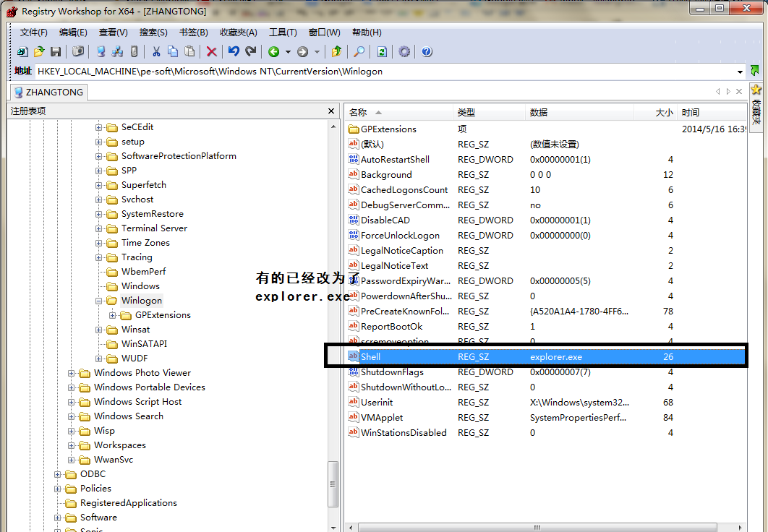Click the gear options icon
The image size is (768, 532).
point(404,51)
